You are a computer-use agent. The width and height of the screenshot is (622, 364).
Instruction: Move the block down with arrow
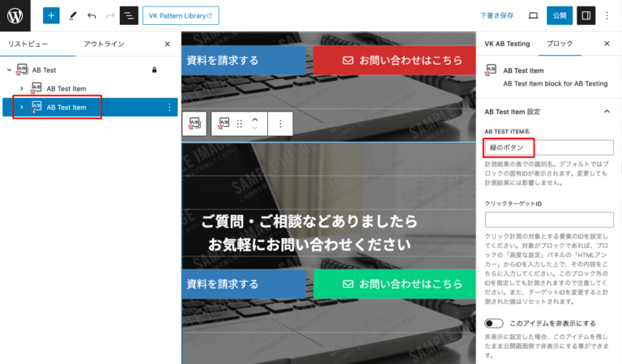(x=255, y=128)
